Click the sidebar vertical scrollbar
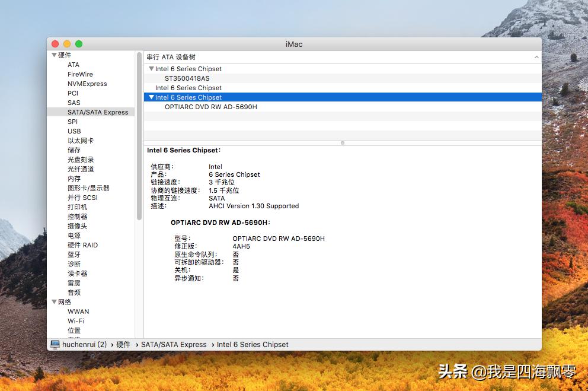 tap(139, 136)
